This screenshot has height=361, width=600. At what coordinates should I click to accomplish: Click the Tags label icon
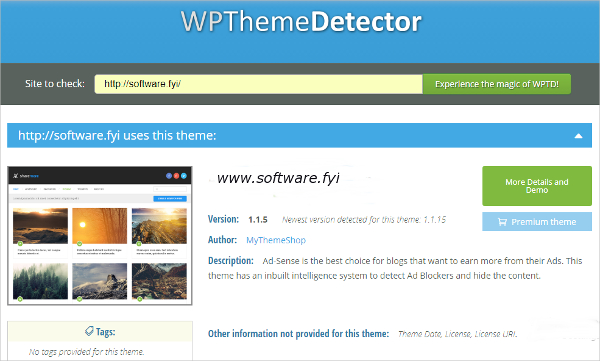pos(89,331)
